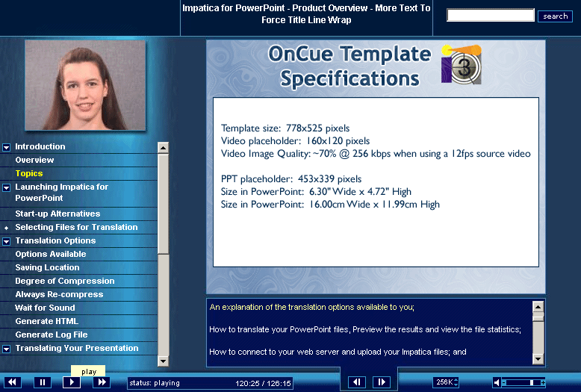
Task: Click transcript scroll up arrow
Action: [x=538, y=307]
